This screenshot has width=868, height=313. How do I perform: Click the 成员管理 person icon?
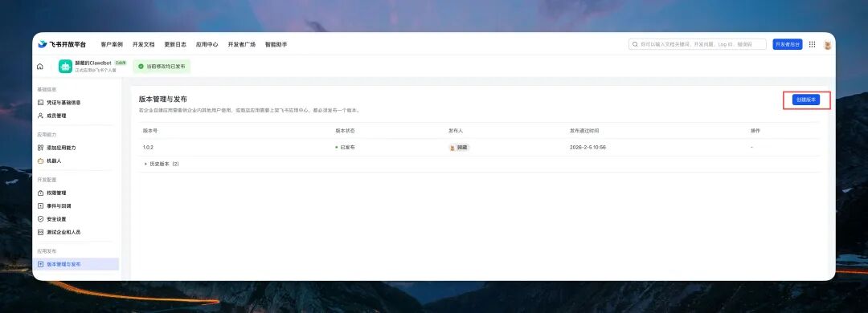pyautogui.click(x=40, y=116)
